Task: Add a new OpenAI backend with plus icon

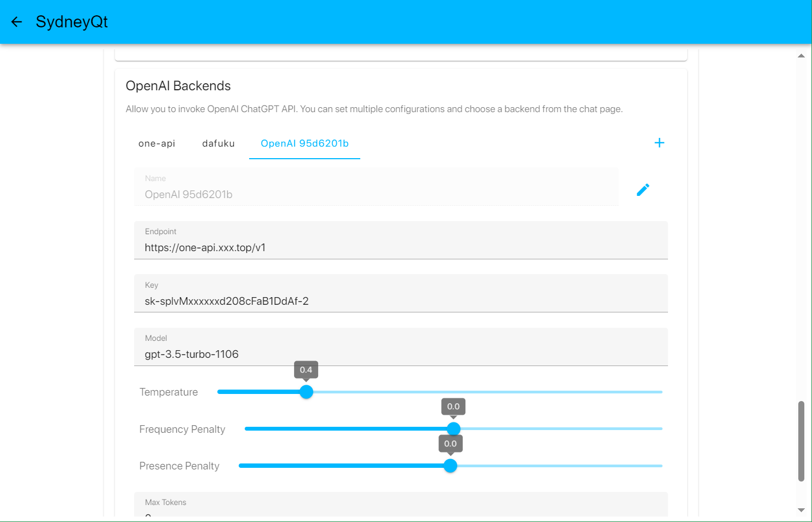Action: pos(659,143)
